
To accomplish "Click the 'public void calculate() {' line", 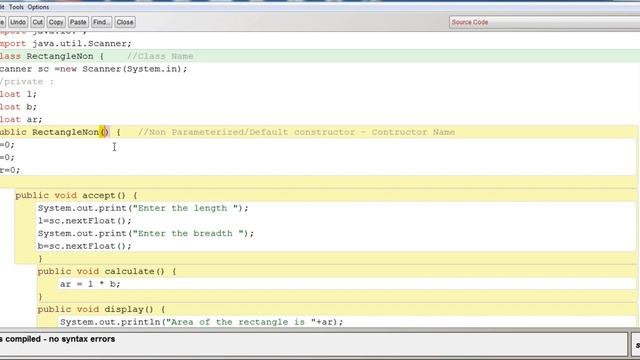I will point(107,271).
